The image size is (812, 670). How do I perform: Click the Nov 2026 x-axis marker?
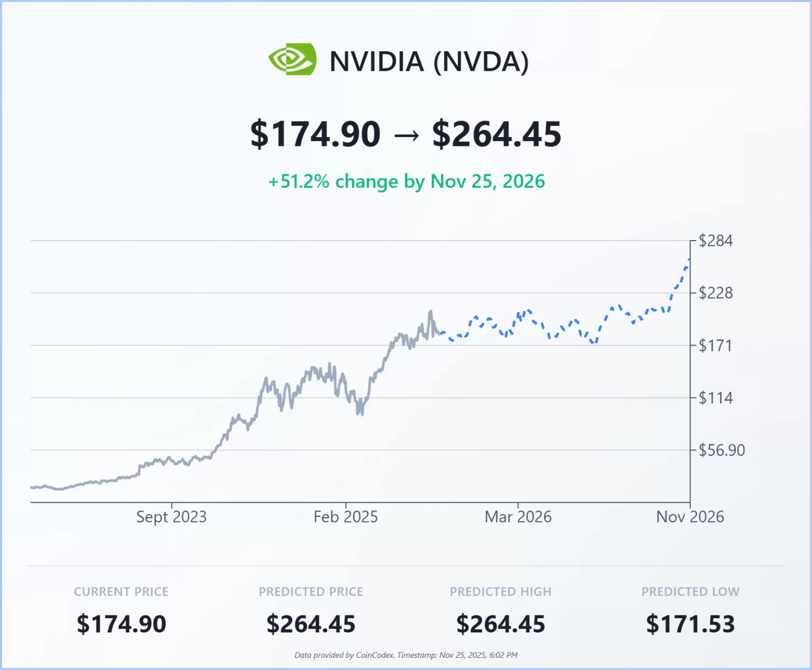(x=690, y=517)
